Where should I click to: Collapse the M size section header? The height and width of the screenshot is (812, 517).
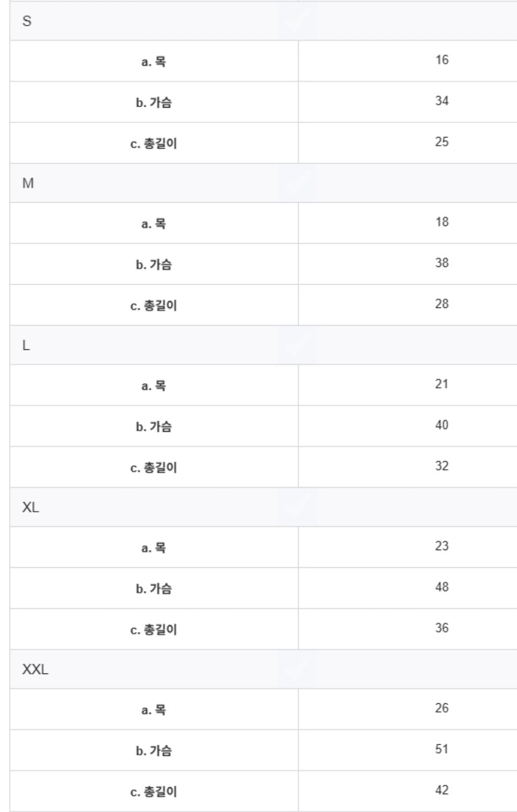pos(28,183)
